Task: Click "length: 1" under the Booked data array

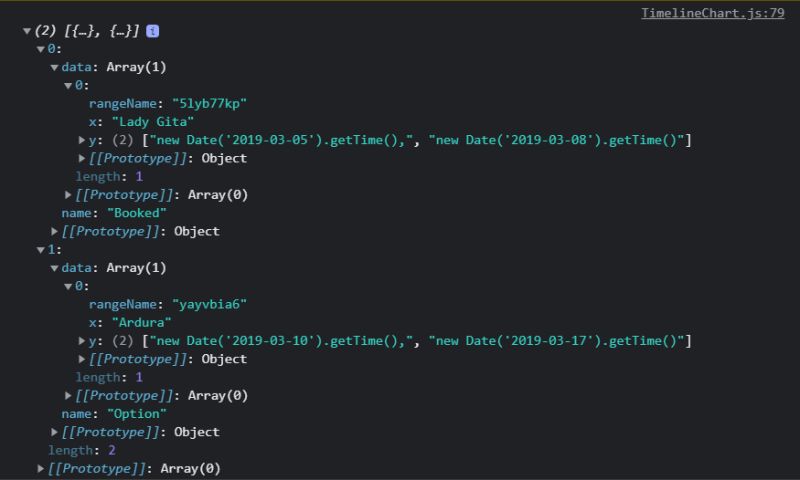Action: tap(109, 176)
